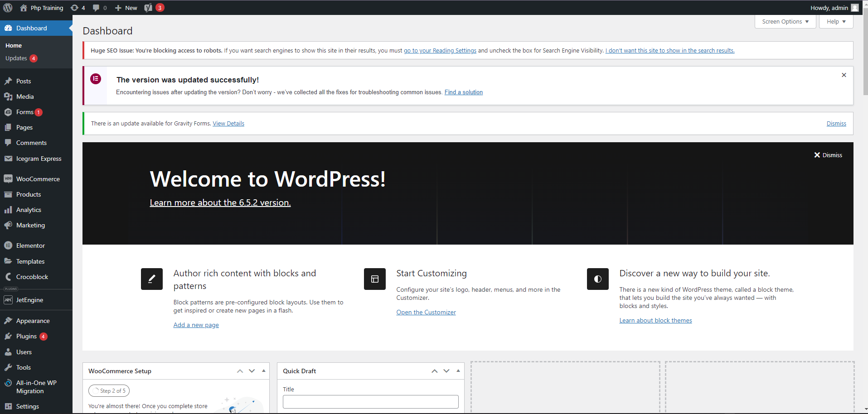Screen dimensions: 868x414
Task: Click the Start Customizing layout icon
Action: point(375,279)
